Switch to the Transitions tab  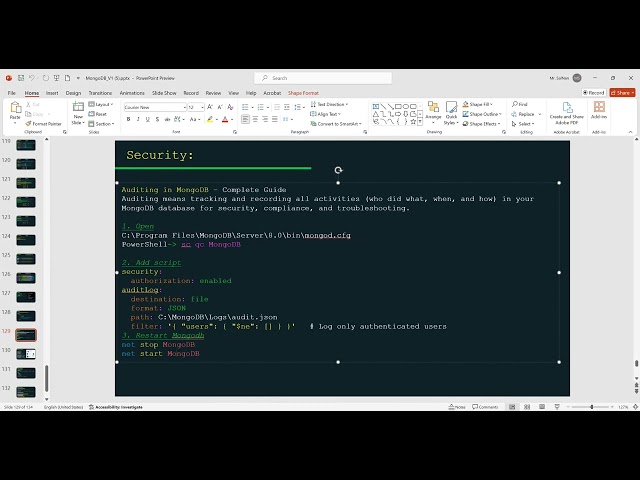tap(100, 93)
